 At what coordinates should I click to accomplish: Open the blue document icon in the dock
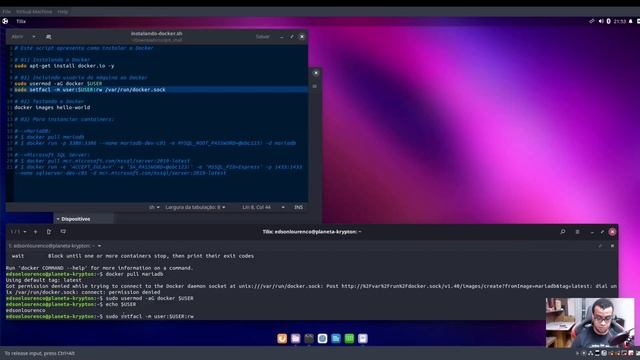[x=336, y=338]
